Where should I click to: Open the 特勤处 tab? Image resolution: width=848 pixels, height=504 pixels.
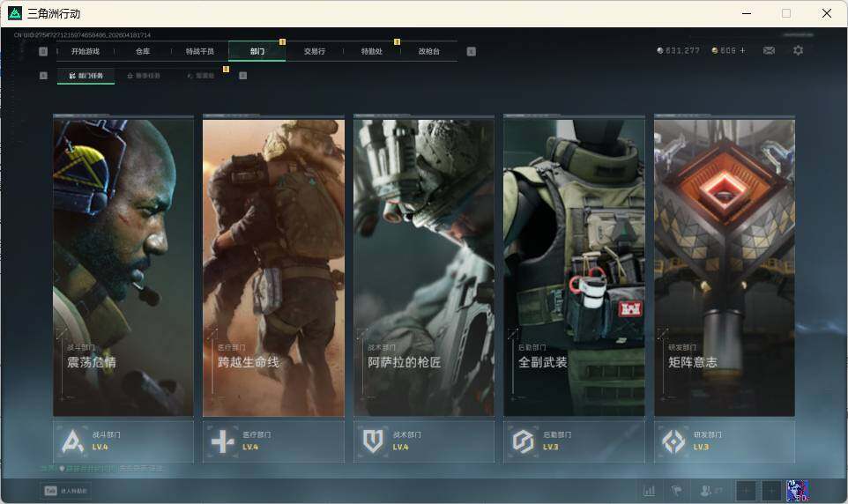(x=372, y=51)
